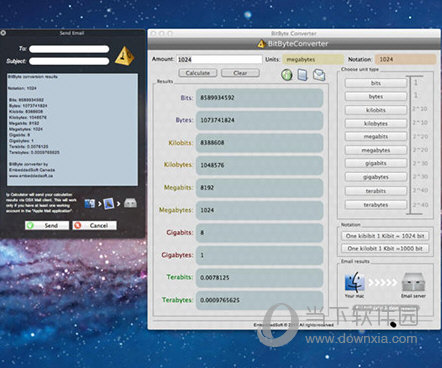Click the Kilobits result 8388608

(x=259, y=143)
